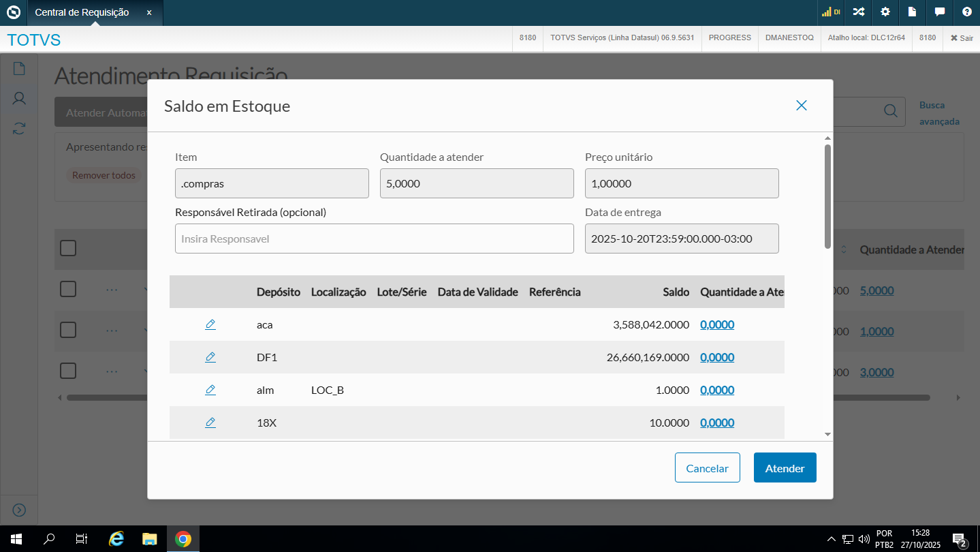This screenshot has width=980, height=552.
Task: Open the 0,0000 quantity link for alm
Action: click(717, 390)
